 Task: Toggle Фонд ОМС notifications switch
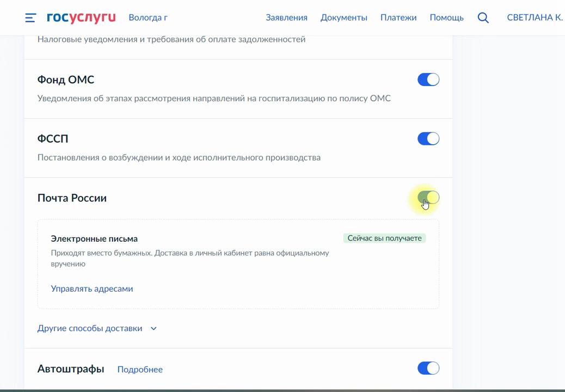428,79
